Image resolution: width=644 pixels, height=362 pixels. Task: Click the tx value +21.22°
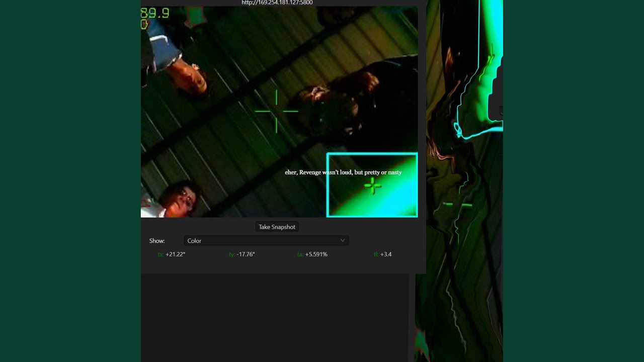point(175,254)
